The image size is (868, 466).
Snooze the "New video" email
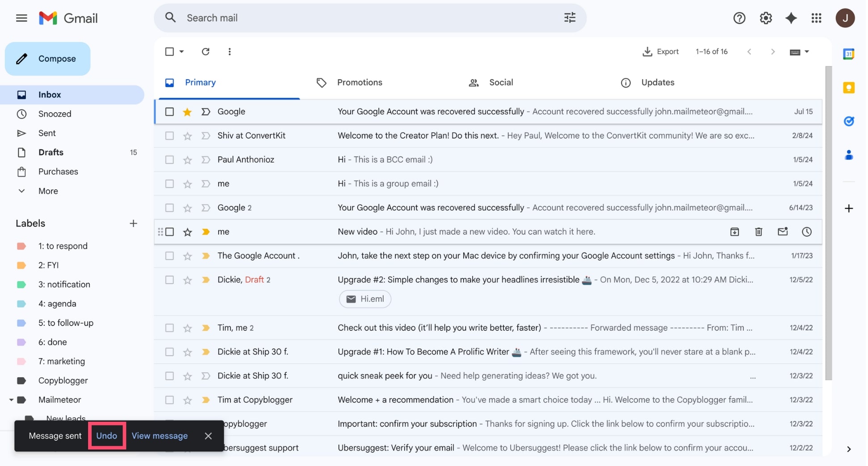click(807, 231)
